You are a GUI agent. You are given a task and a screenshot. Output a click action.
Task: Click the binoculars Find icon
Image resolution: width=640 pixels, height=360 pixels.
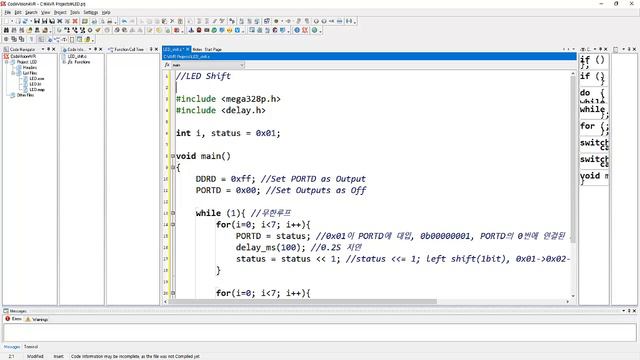coord(7,30)
